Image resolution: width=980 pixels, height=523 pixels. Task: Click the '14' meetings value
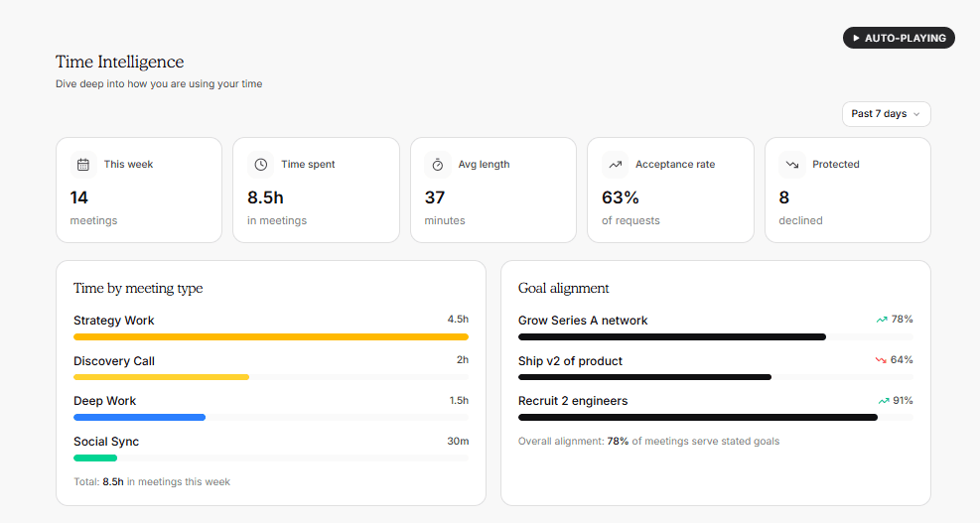(x=78, y=197)
